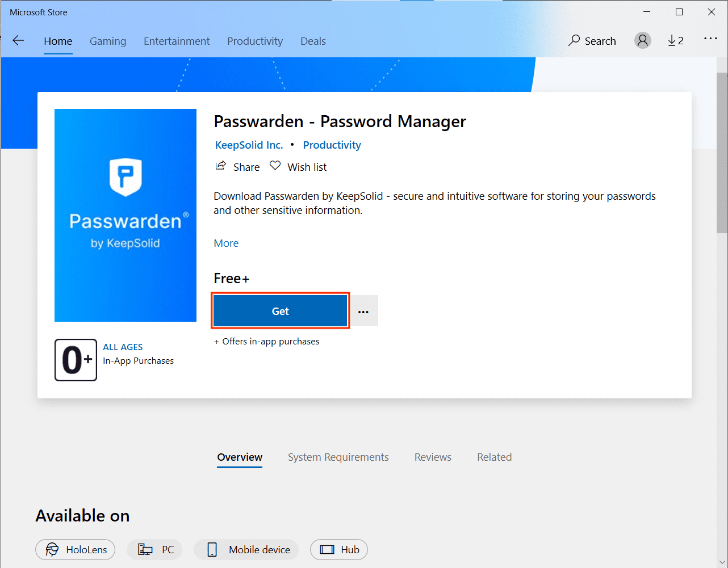
Task: Expand the description with the More link
Action: click(226, 243)
